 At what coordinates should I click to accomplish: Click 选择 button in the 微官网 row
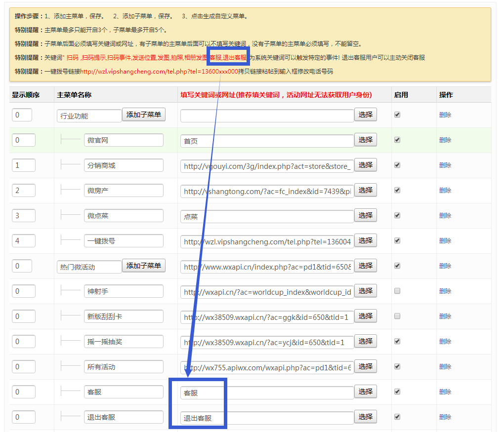click(365, 140)
